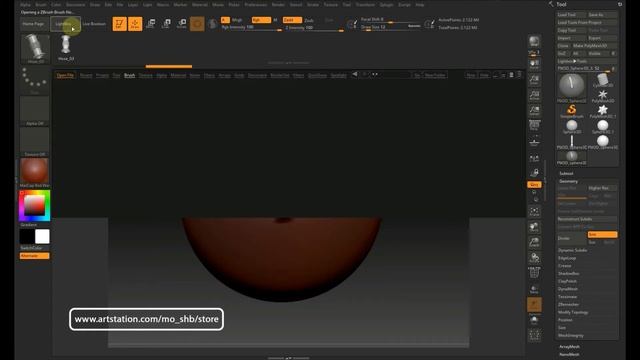Click the right shelf Rotate view icon
This screenshot has width=640, height=360.
click(534, 258)
